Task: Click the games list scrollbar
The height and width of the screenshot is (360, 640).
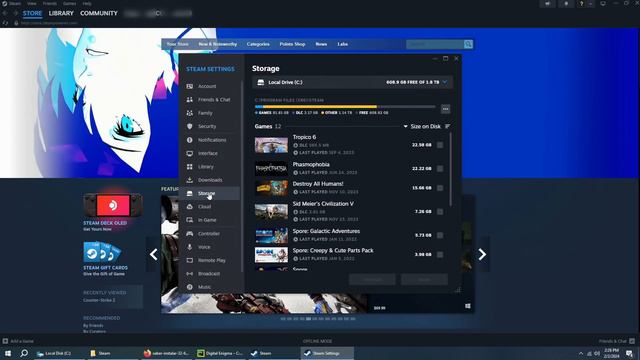Action: pyautogui.click(x=451, y=169)
